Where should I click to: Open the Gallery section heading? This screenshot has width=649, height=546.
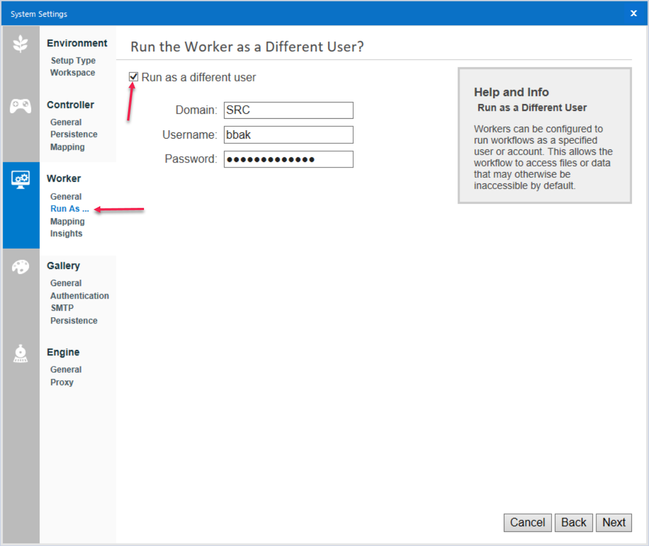pos(63,266)
